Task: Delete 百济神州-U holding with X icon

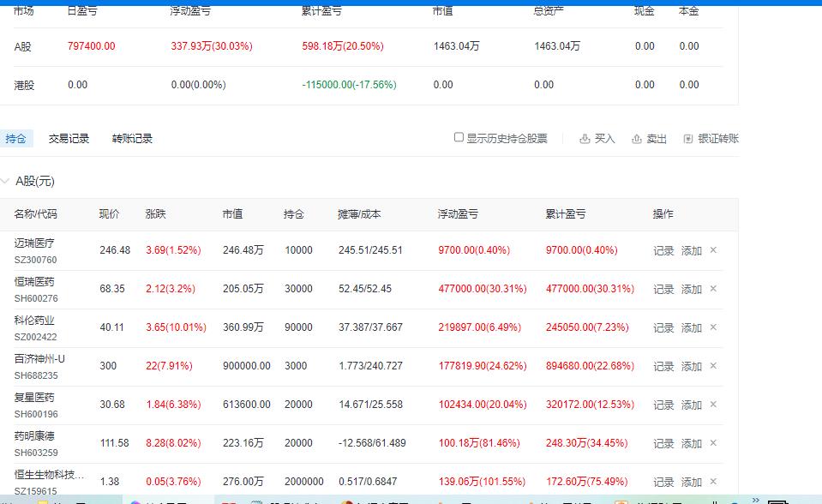Action: tap(713, 365)
